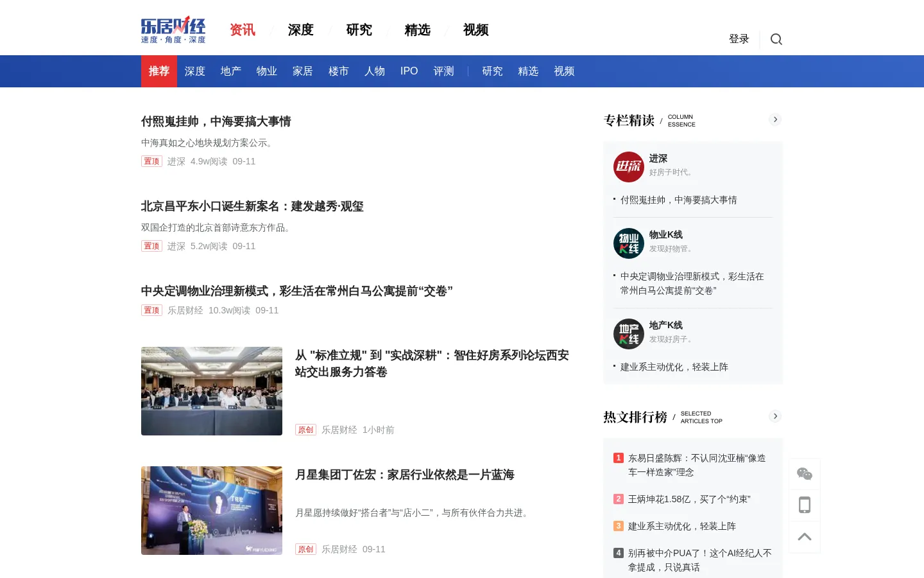Click the 乐居财经 logo

[x=173, y=30]
